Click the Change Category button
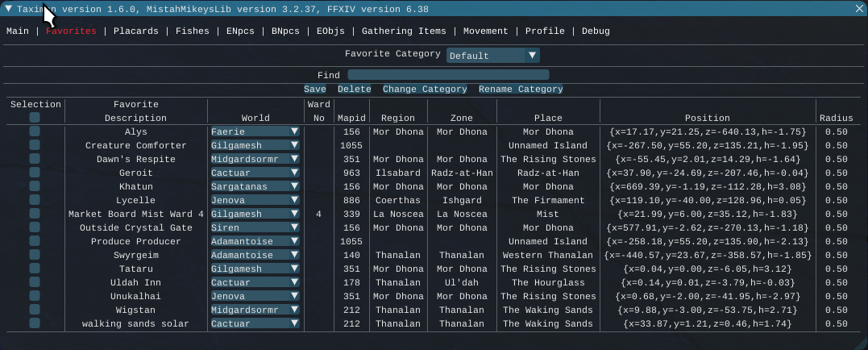The width and height of the screenshot is (868, 350). pos(425,90)
